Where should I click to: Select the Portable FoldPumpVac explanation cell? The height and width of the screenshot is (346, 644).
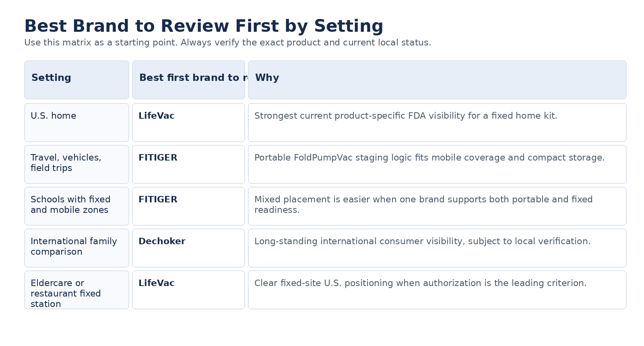pos(437,164)
